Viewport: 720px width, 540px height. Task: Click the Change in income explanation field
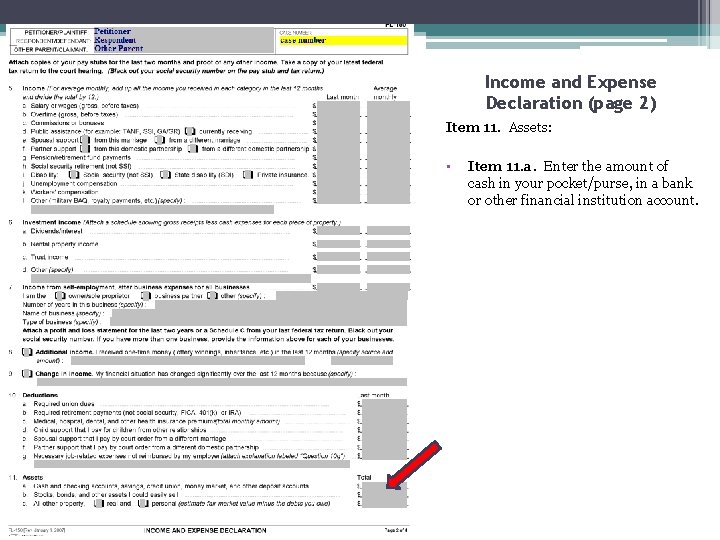(x=222, y=382)
